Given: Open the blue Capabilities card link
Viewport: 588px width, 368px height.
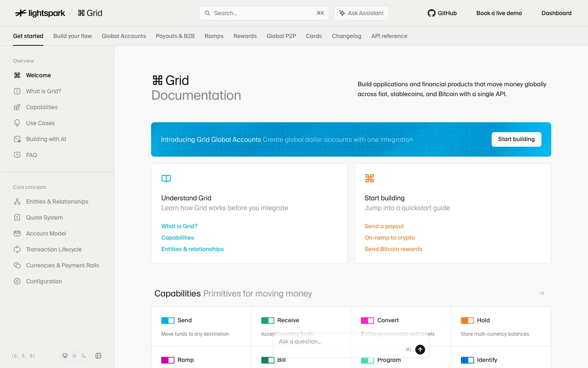Looking at the screenshot, I should pyautogui.click(x=178, y=238).
